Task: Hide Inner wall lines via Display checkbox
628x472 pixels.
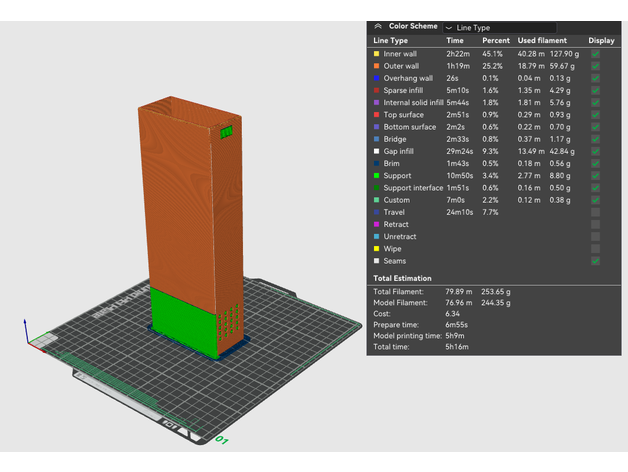Action: [x=596, y=54]
